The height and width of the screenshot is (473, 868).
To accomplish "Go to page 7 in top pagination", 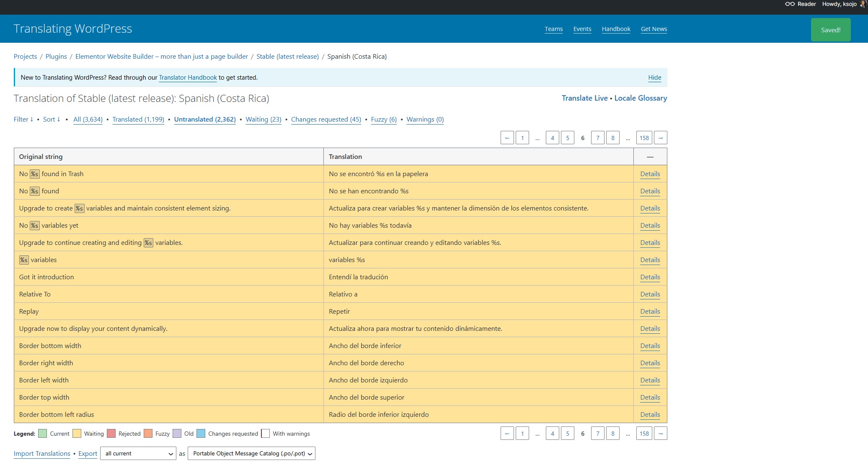I will coord(597,138).
